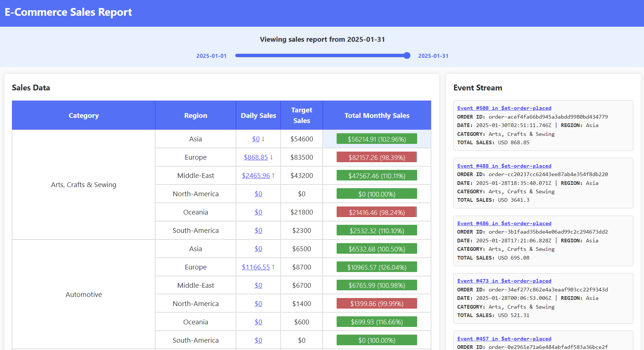This screenshot has height=350, width=644.
Task: Click the 2025-01-01 start date label
Action: pyautogui.click(x=211, y=56)
